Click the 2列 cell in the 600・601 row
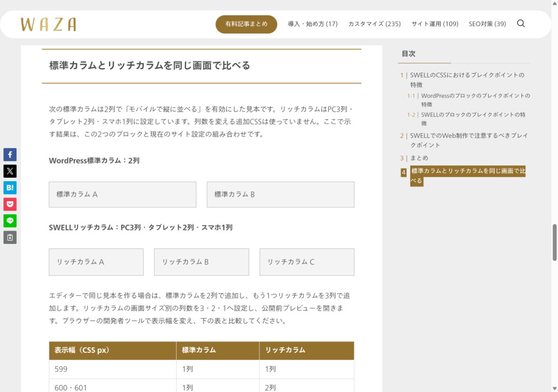Image resolution: width=558 pixels, height=392 pixels. pos(307,386)
